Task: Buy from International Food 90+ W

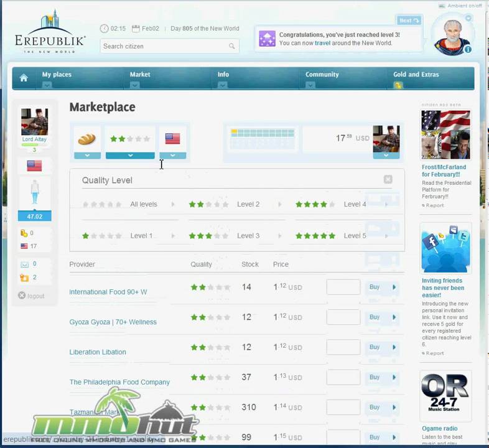Action: 382,287
